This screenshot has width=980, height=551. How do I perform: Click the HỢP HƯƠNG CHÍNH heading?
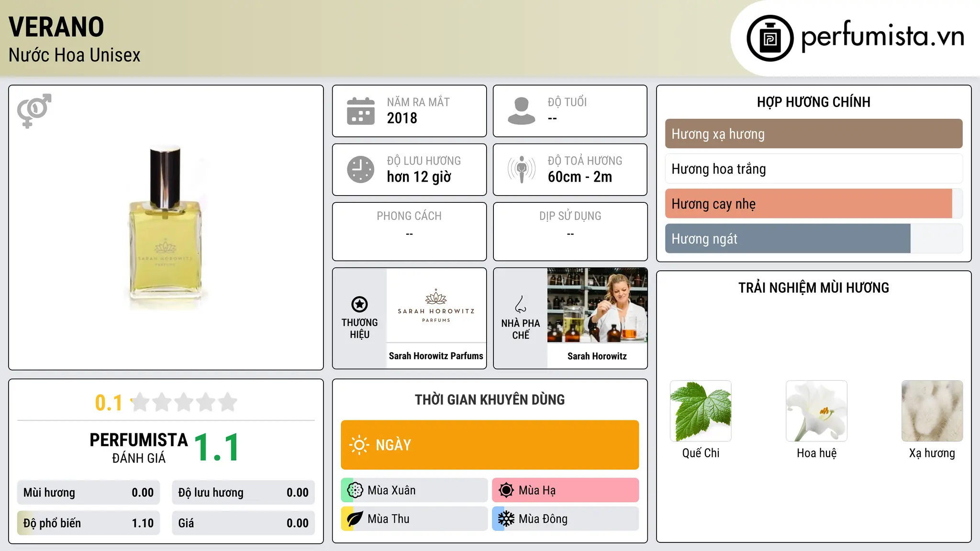tap(813, 102)
